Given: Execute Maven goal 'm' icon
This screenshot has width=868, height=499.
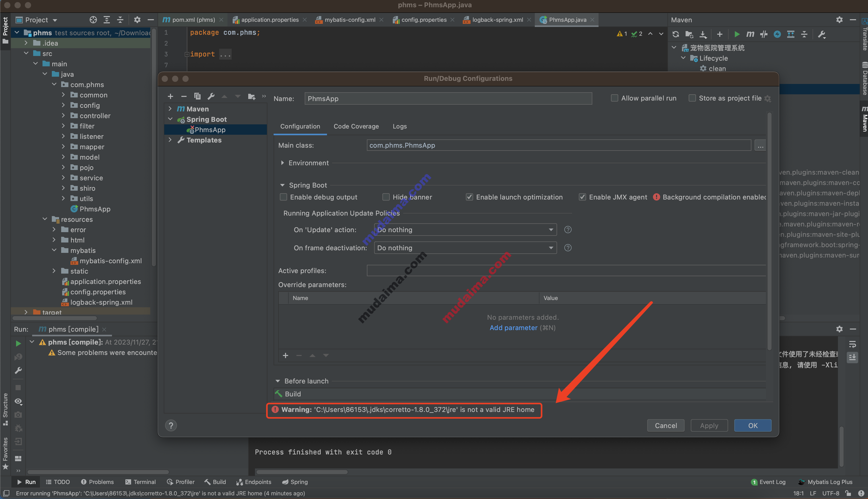Looking at the screenshot, I should pyautogui.click(x=750, y=34).
